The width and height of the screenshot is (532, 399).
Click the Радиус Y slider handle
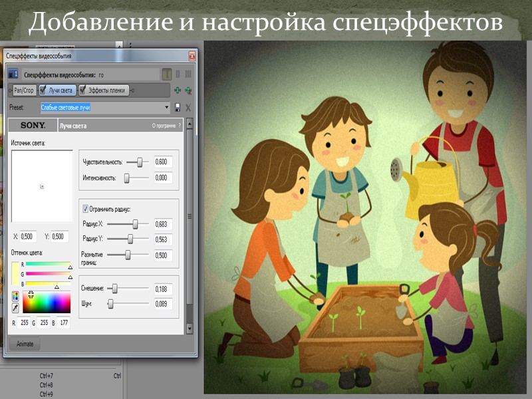coord(130,239)
